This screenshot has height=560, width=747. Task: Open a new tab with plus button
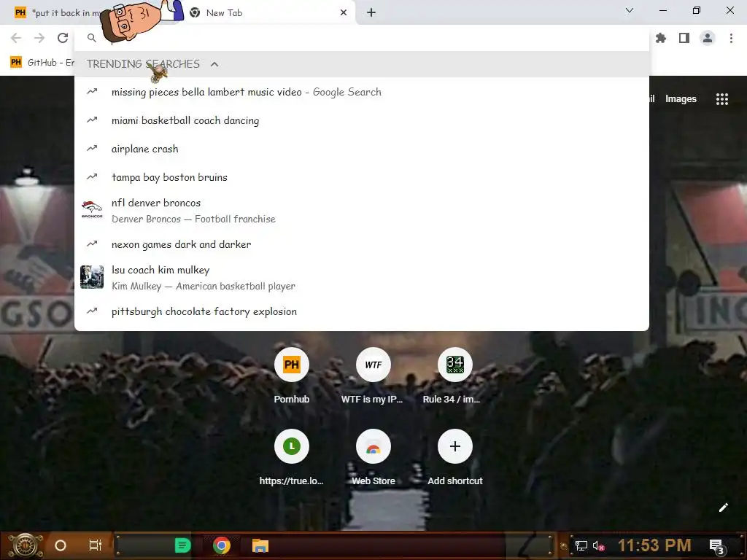click(371, 13)
